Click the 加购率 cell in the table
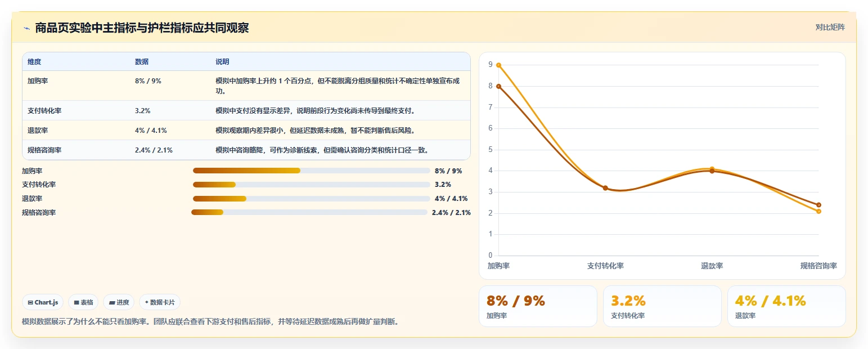The image size is (868, 349). [38, 81]
